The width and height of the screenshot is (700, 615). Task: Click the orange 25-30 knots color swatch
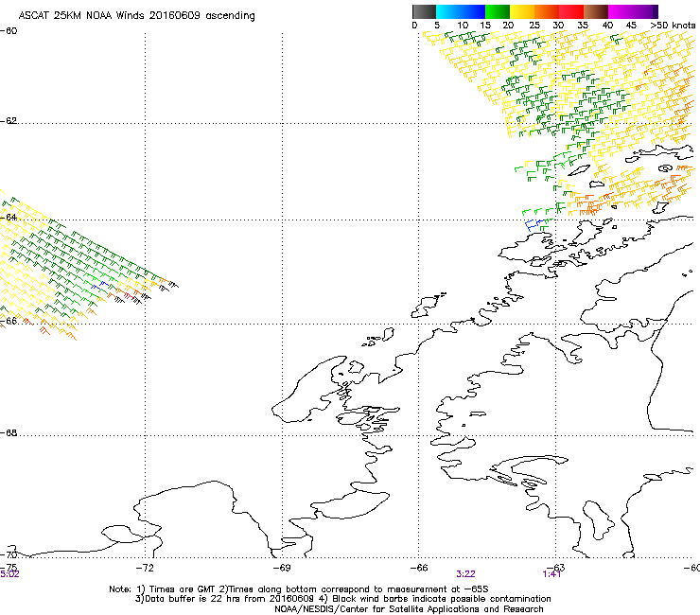tap(547, 11)
